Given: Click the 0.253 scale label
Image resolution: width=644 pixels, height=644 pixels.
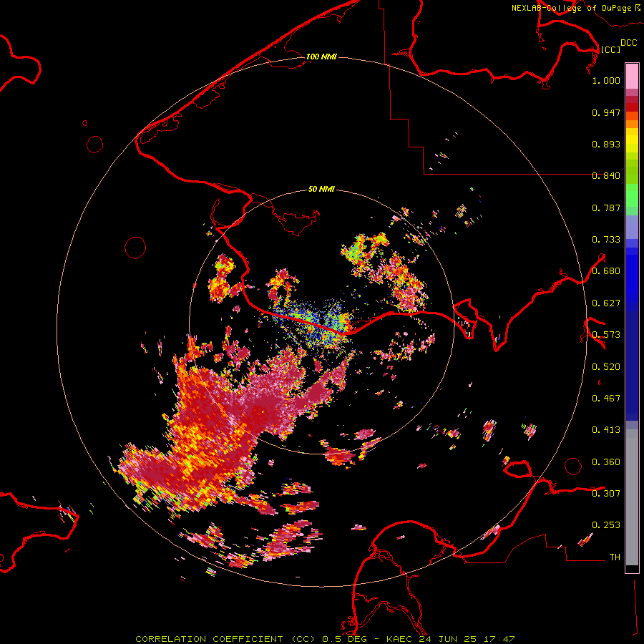Looking at the screenshot, I should coord(606,525).
